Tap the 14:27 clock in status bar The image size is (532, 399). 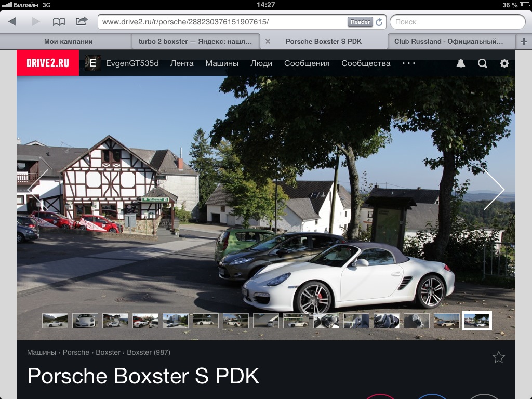tap(265, 5)
